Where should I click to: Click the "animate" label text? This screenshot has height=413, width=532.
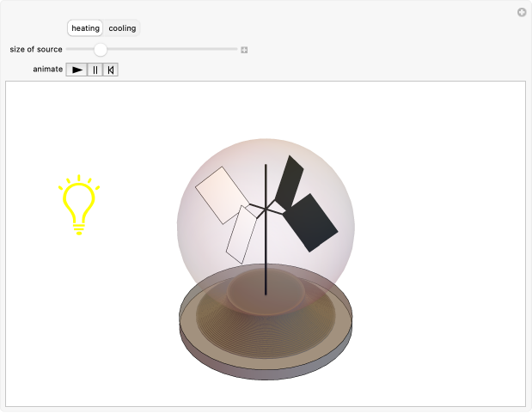pos(47,70)
